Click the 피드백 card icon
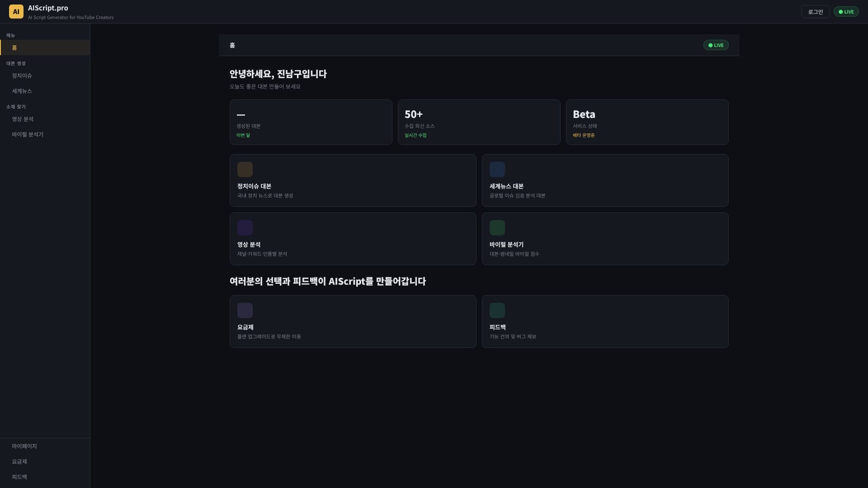Viewport: 868px width, 488px height. pyautogui.click(x=497, y=310)
